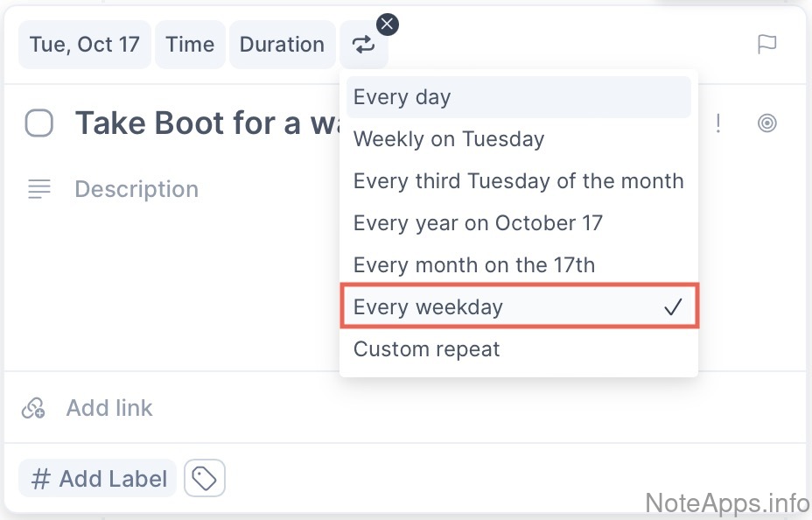Click the tag icon button
This screenshot has height=520, width=812.
[x=205, y=479]
